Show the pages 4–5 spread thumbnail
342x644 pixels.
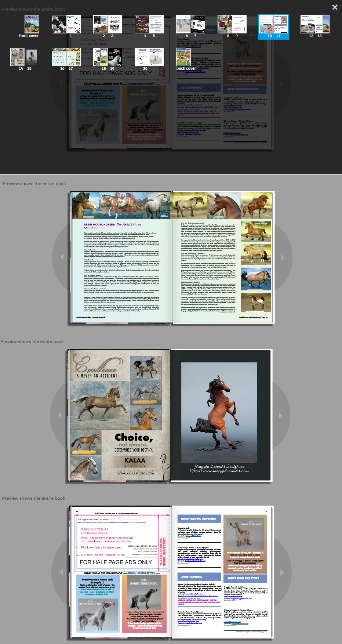(x=149, y=25)
